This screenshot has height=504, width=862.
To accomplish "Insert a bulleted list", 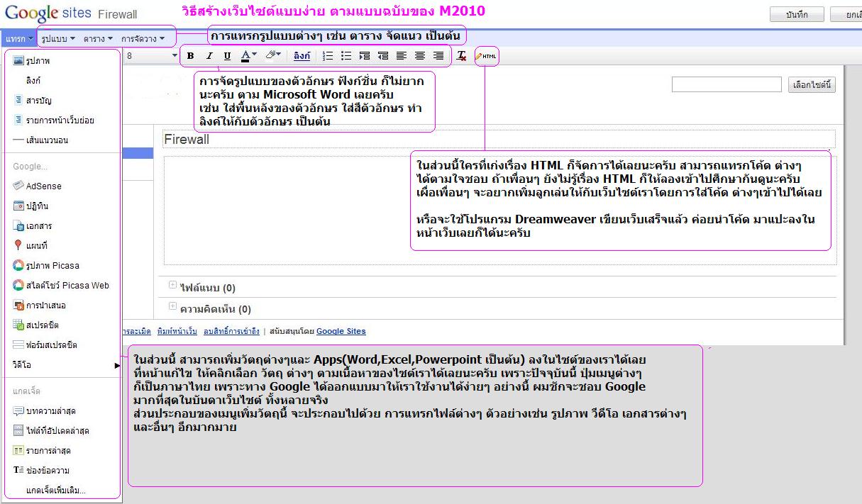I will [346, 56].
